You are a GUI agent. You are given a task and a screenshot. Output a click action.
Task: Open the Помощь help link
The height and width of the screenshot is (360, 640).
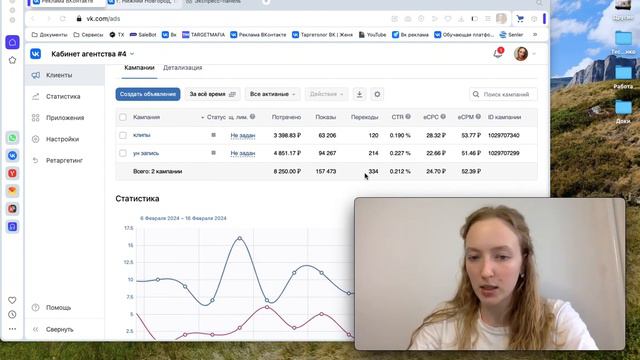(58, 307)
